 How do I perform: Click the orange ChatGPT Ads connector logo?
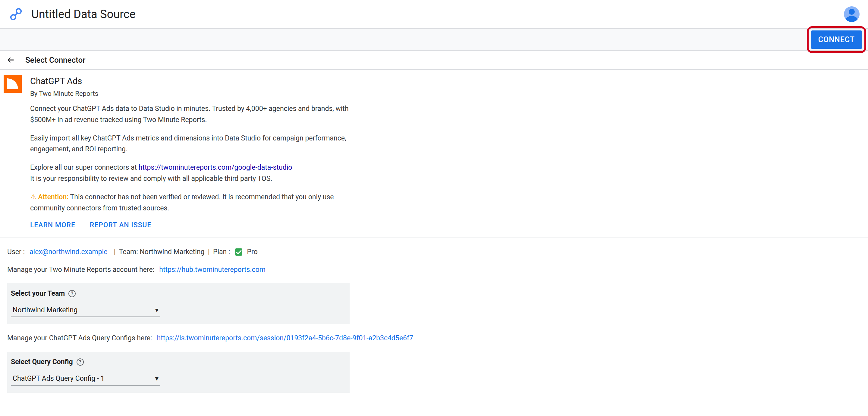click(13, 84)
